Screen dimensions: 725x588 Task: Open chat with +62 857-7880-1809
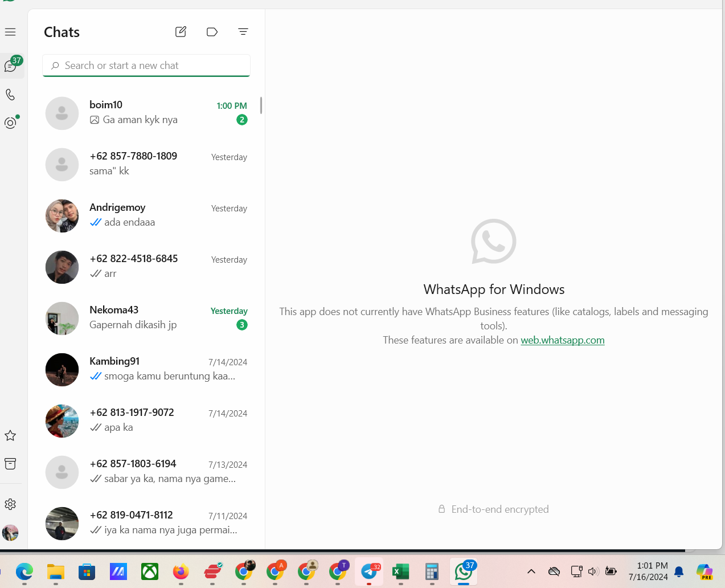146,164
